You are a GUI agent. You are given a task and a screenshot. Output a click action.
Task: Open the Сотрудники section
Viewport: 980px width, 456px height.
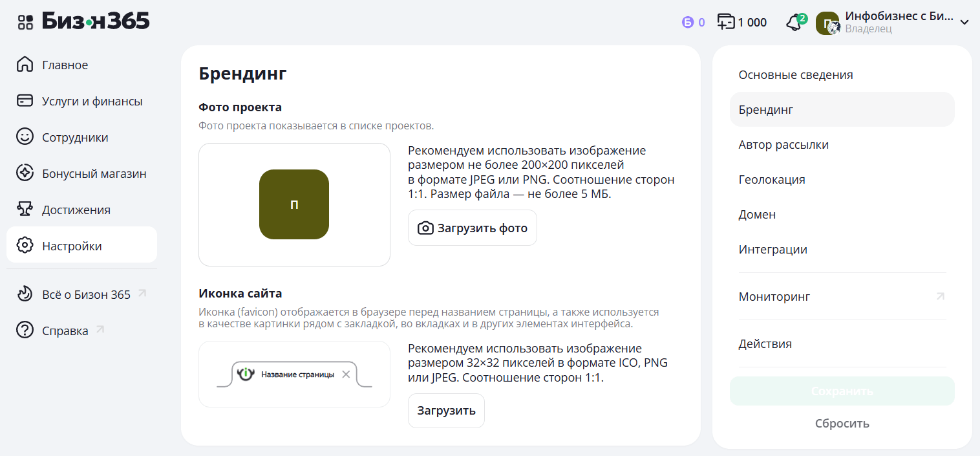click(x=75, y=138)
